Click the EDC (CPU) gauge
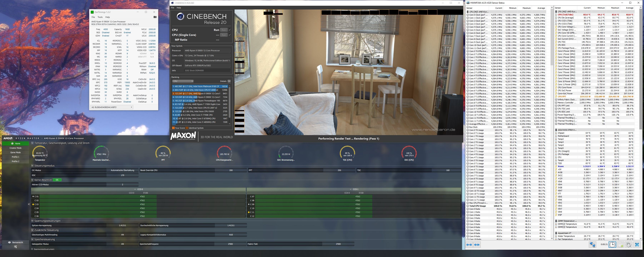This screenshot has width=644, height=257. tap(409, 153)
